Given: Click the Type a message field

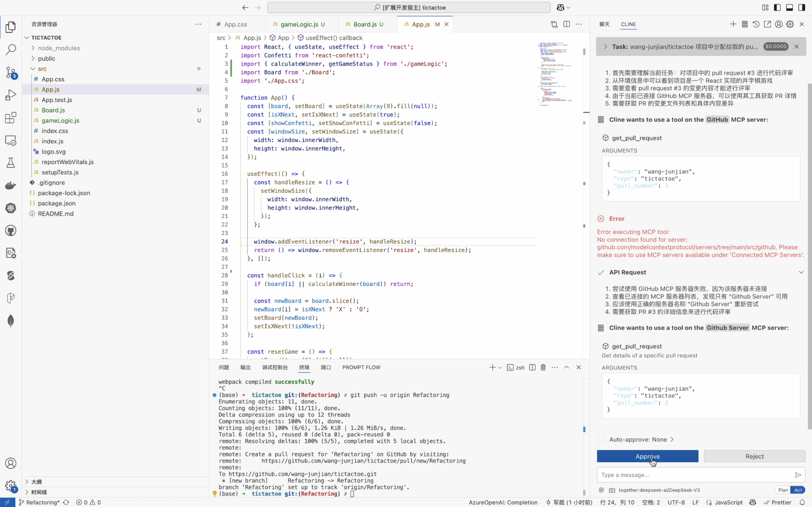Looking at the screenshot, I should (x=694, y=475).
